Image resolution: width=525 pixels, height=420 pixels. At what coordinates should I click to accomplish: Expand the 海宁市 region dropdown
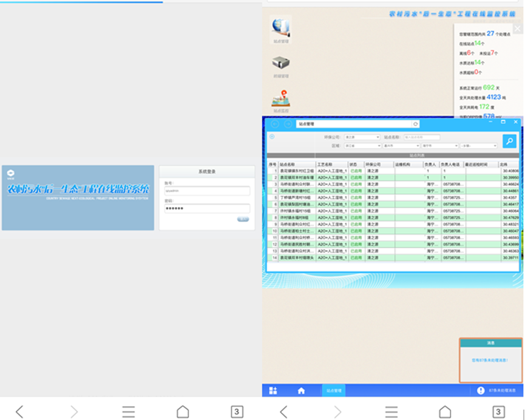coord(439,146)
